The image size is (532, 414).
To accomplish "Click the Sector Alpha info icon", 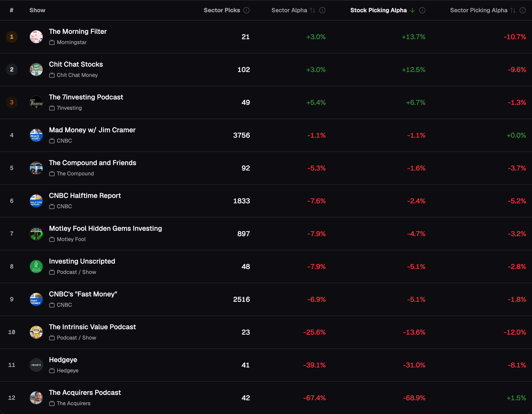I will pos(322,10).
